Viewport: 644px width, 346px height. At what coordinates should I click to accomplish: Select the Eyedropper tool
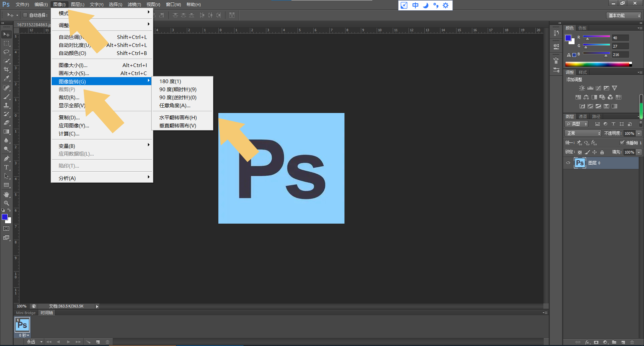tap(6, 78)
